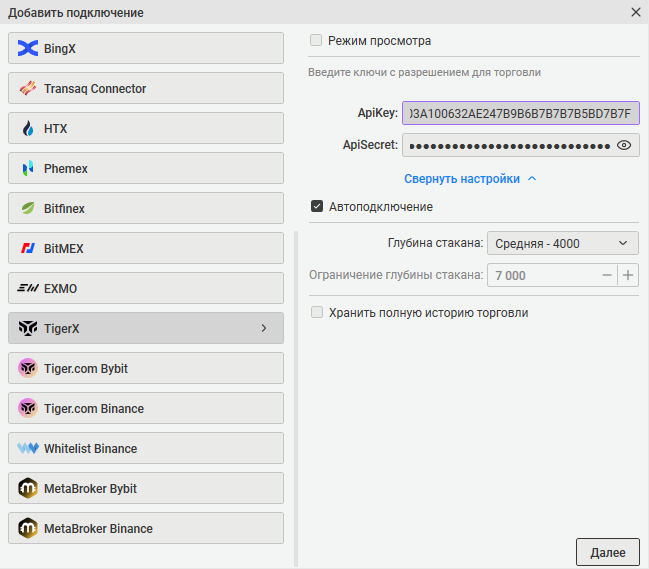649x569 pixels.
Task: Click the Transaq Connector icon
Action: [28, 88]
